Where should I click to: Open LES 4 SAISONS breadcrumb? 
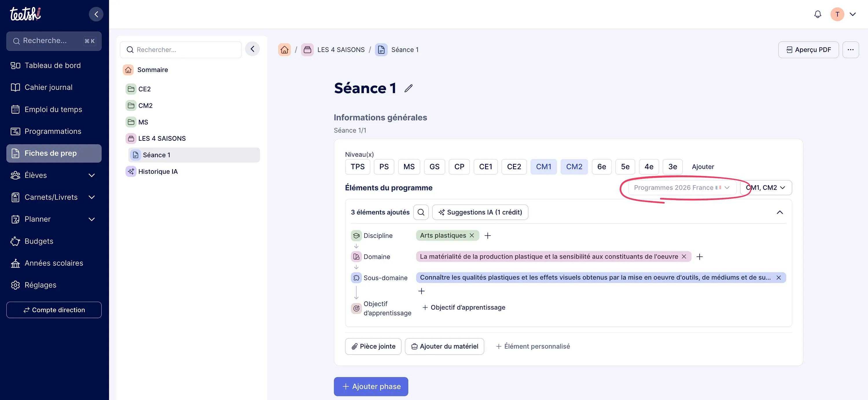click(333, 50)
